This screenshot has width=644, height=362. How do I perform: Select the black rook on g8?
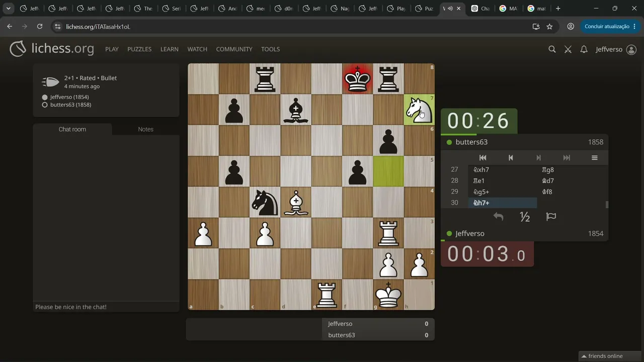pyautogui.click(x=388, y=78)
